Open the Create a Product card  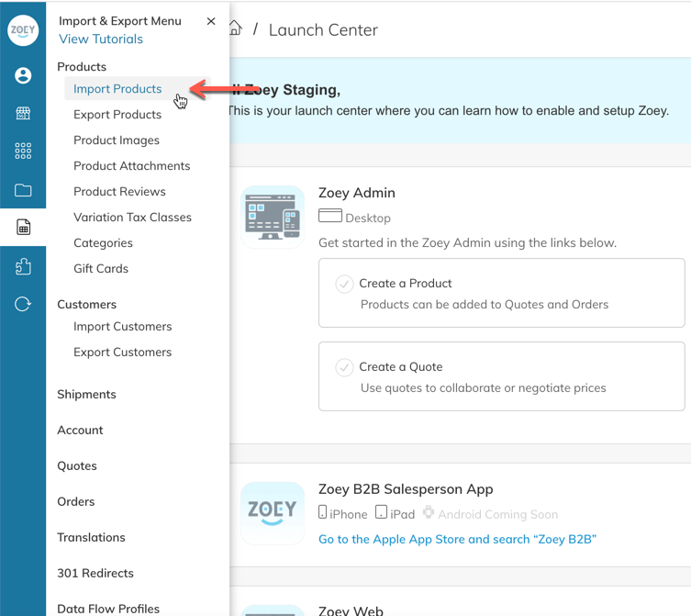(502, 293)
